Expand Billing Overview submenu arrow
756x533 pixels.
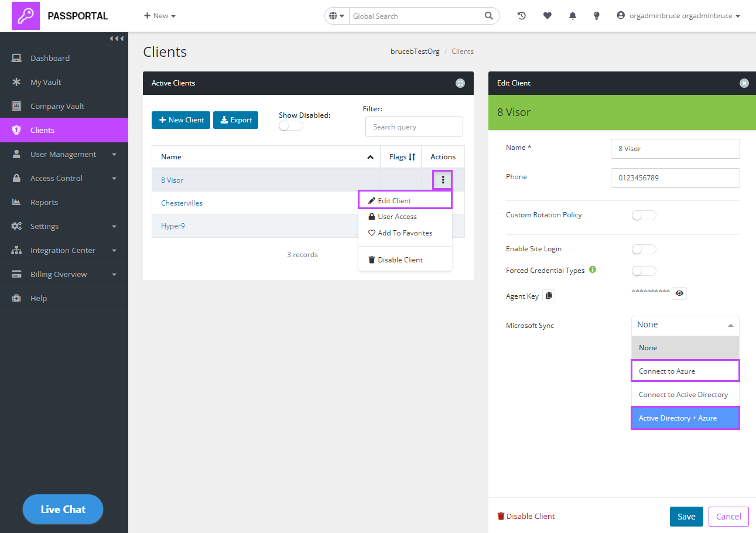(x=114, y=275)
